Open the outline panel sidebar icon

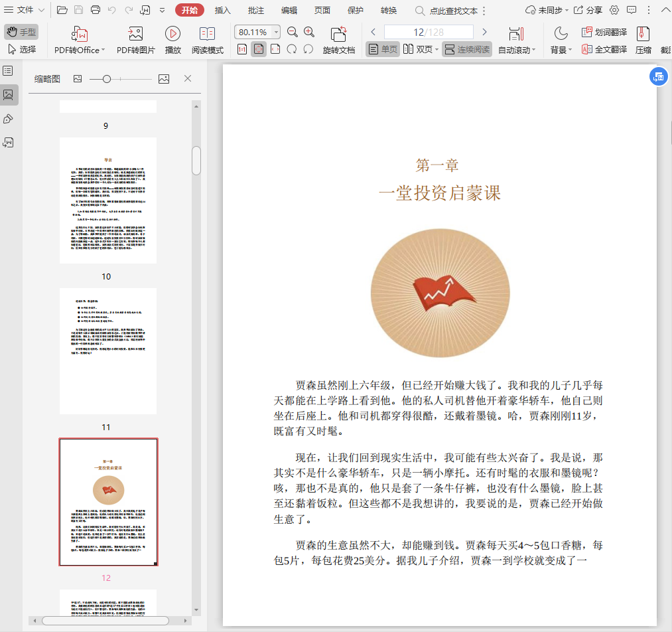(x=8, y=71)
